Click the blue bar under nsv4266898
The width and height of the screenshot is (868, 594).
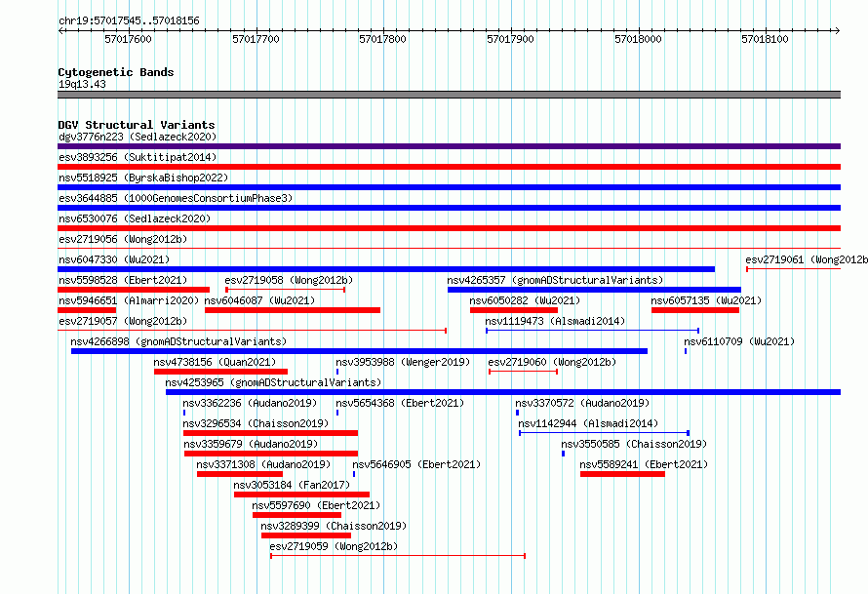[359, 351]
